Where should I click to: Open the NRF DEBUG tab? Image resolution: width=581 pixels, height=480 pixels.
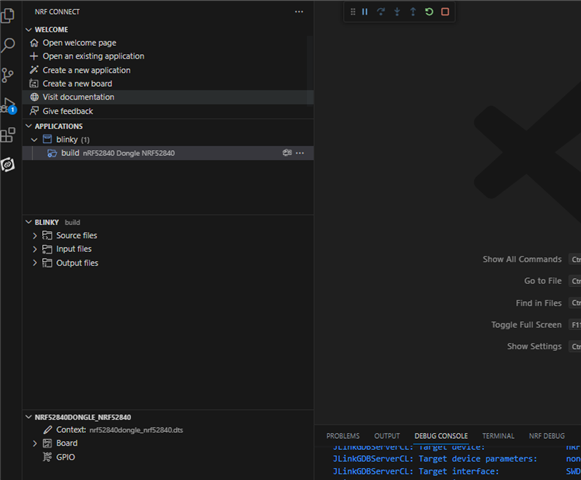pos(547,436)
